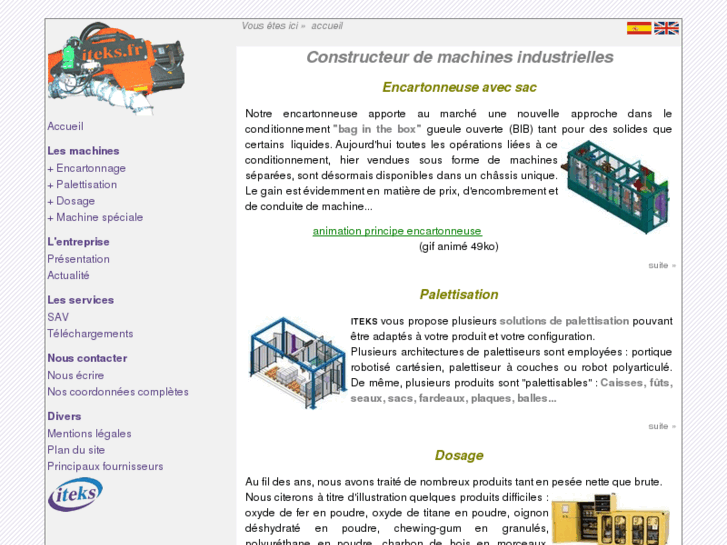The width and height of the screenshot is (727, 545).
Task: Click 'Nous contacter' sidebar heading
Action: 87,358
